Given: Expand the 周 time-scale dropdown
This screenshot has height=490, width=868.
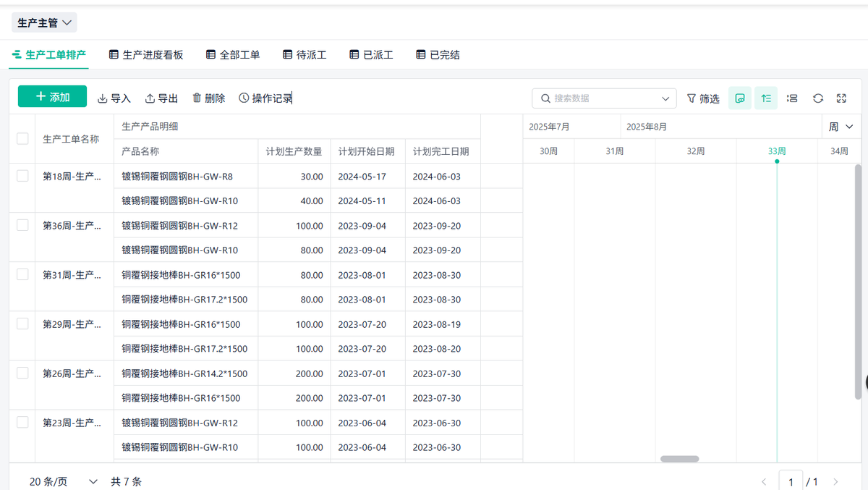Looking at the screenshot, I should (841, 127).
